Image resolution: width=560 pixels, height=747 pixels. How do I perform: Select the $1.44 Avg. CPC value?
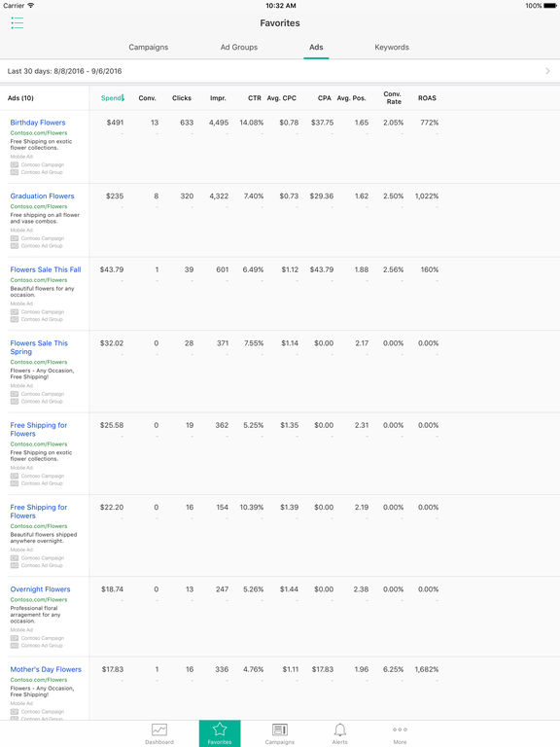click(x=289, y=589)
